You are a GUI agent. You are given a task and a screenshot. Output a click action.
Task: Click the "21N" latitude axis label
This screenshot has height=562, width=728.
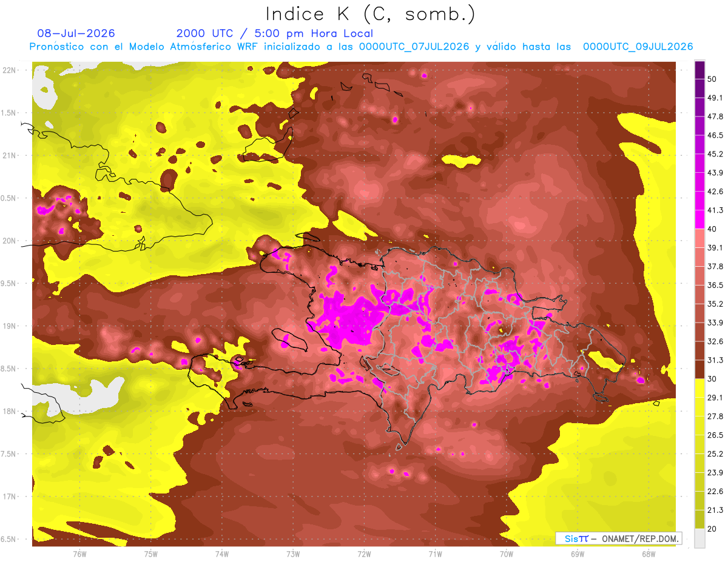(9, 156)
